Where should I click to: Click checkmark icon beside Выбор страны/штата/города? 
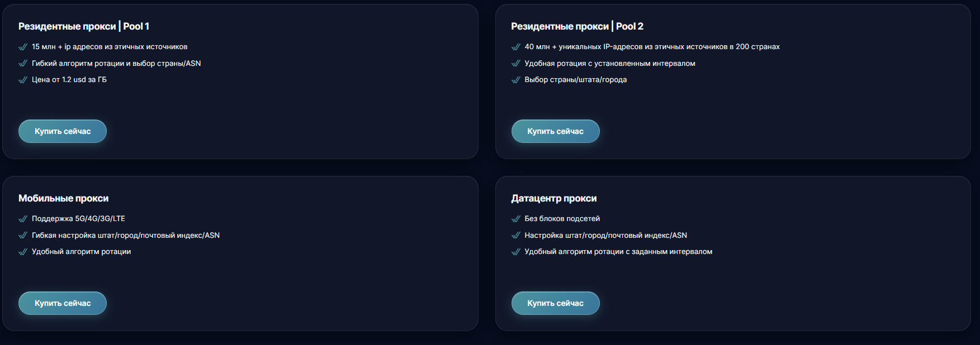(516, 80)
